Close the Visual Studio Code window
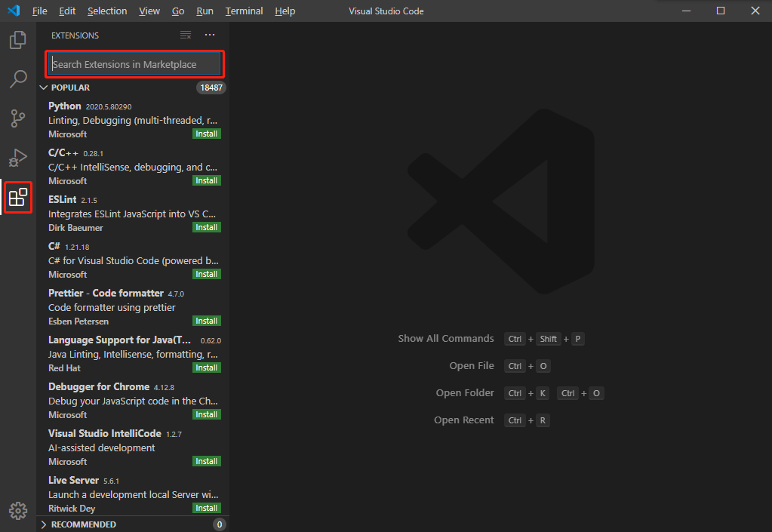 click(755, 11)
